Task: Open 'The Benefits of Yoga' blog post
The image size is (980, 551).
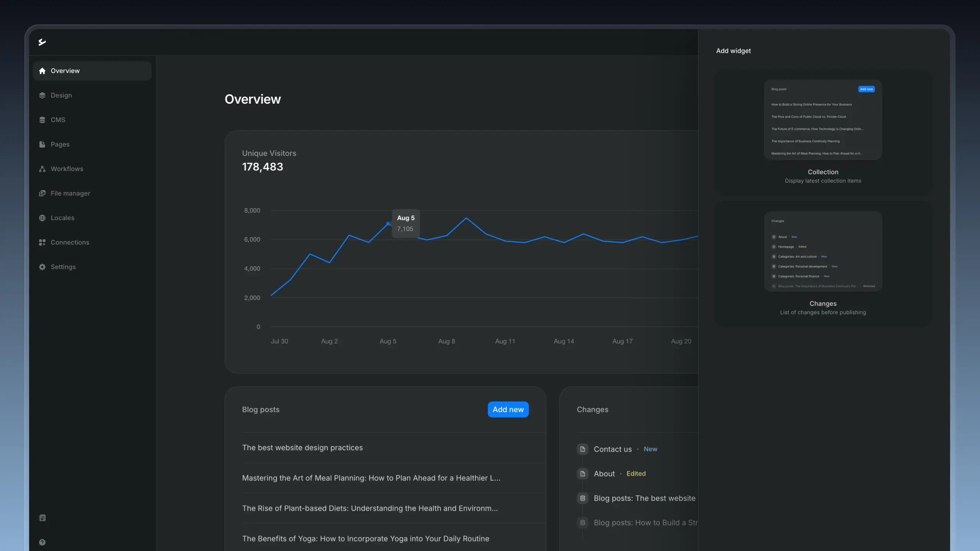Action: pyautogui.click(x=366, y=538)
